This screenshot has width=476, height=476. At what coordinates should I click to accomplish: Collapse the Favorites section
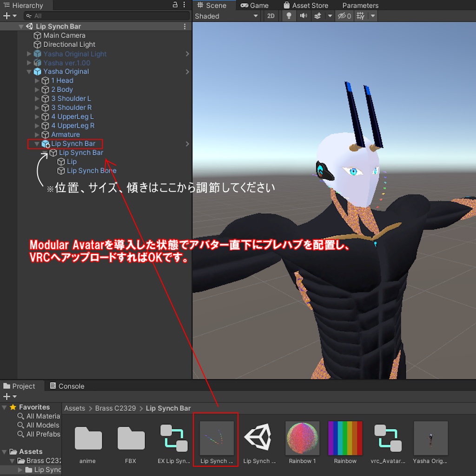pos(5,407)
